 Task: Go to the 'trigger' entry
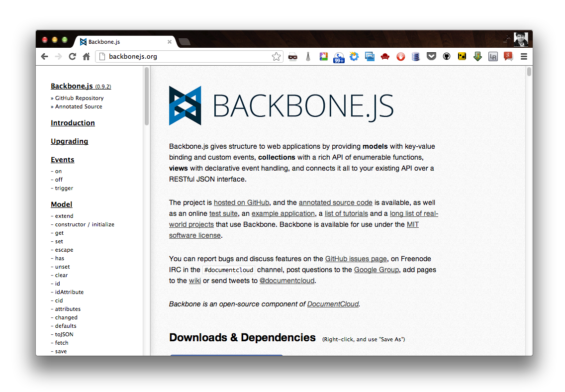(64, 188)
